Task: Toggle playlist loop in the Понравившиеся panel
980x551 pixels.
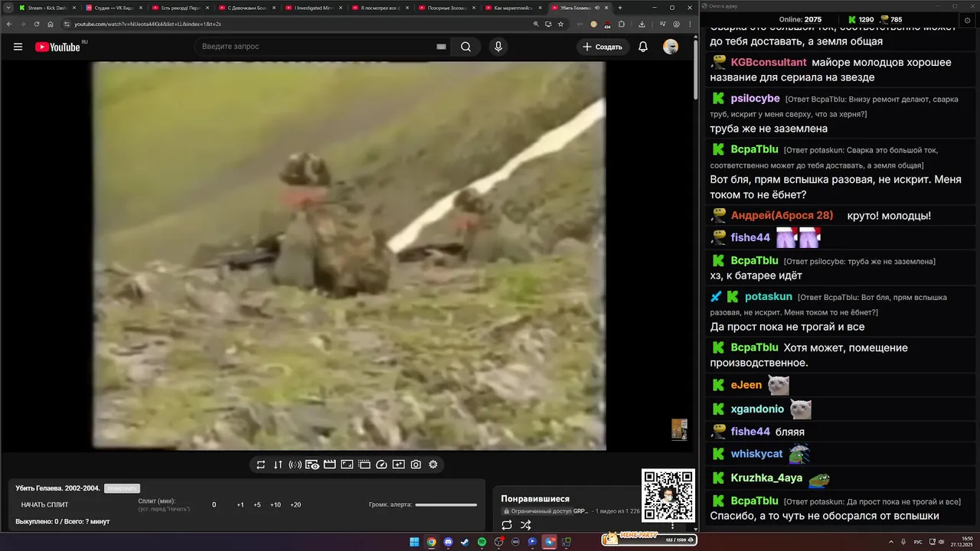Action: (x=507, y=525)
